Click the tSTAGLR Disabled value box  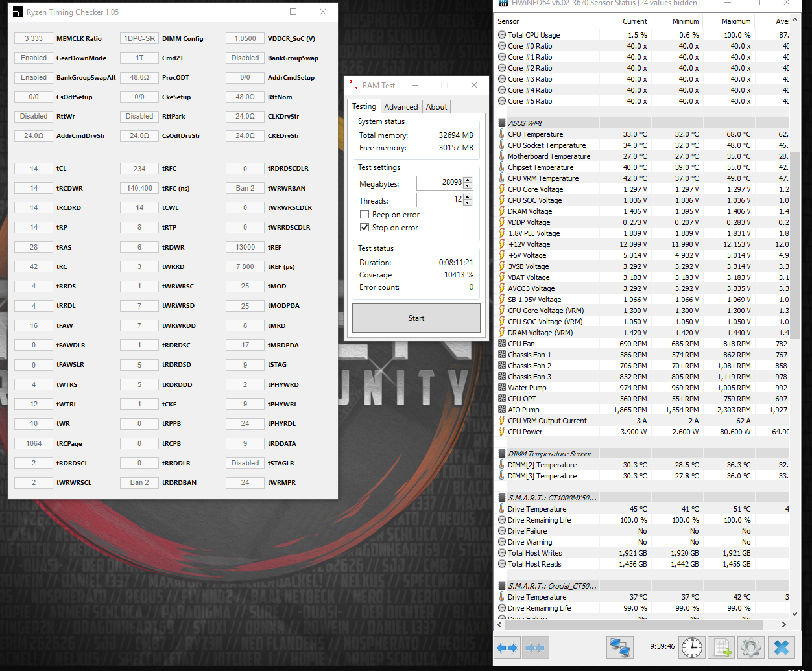click(245, 463)
